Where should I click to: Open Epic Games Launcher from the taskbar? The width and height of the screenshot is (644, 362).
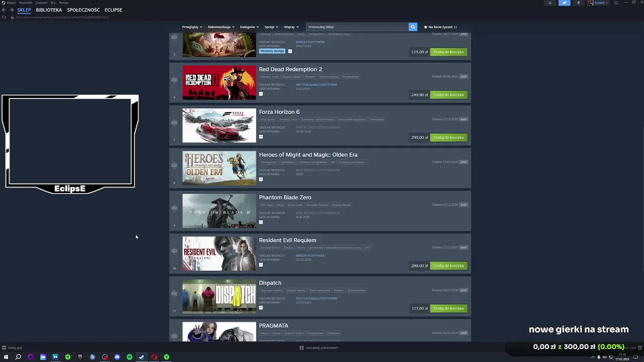coord(80,357)
